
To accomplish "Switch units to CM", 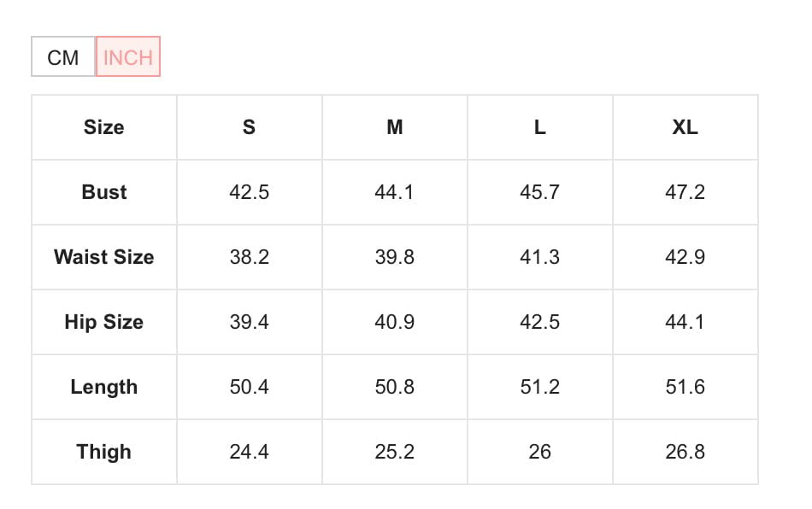I will click(63, 57).
